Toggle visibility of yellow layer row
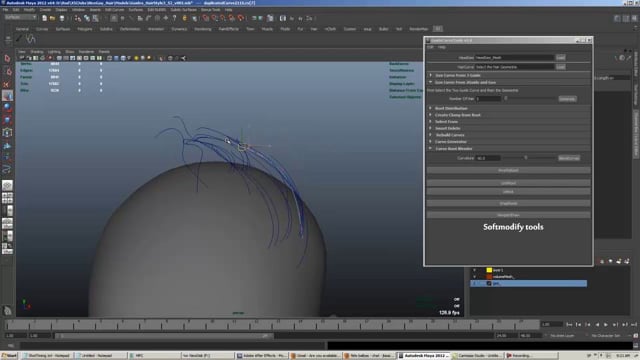This screenshot has width=640, height=360. pyautogui.click(x=474, y=270)
